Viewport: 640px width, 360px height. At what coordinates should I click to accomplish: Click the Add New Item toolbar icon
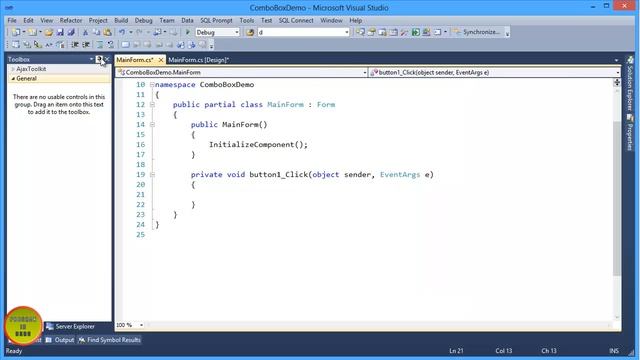(32, 32)
